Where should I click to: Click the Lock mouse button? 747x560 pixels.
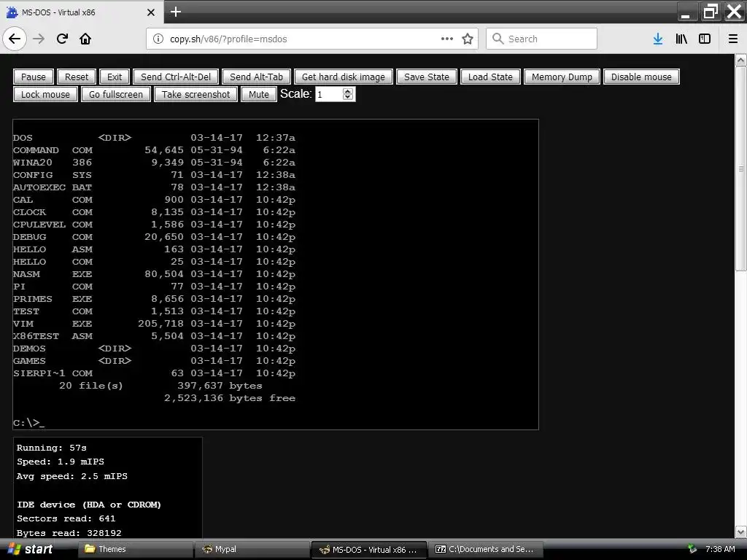(x=45, y=94)
